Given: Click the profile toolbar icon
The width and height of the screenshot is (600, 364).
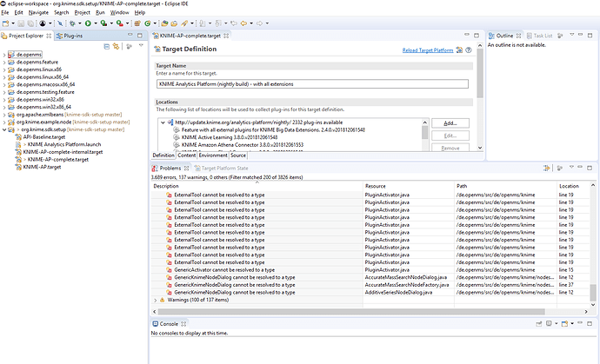Looking at the screenshot, I should [43, 23].
